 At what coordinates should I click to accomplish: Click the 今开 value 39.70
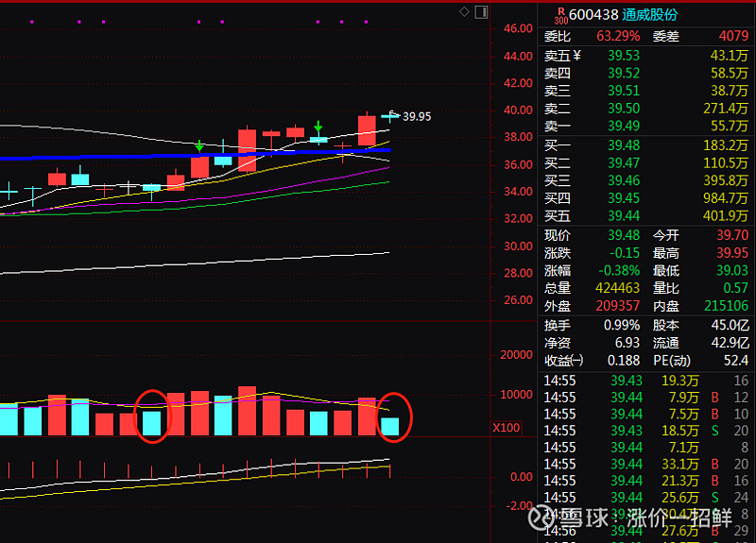point(732,235)
